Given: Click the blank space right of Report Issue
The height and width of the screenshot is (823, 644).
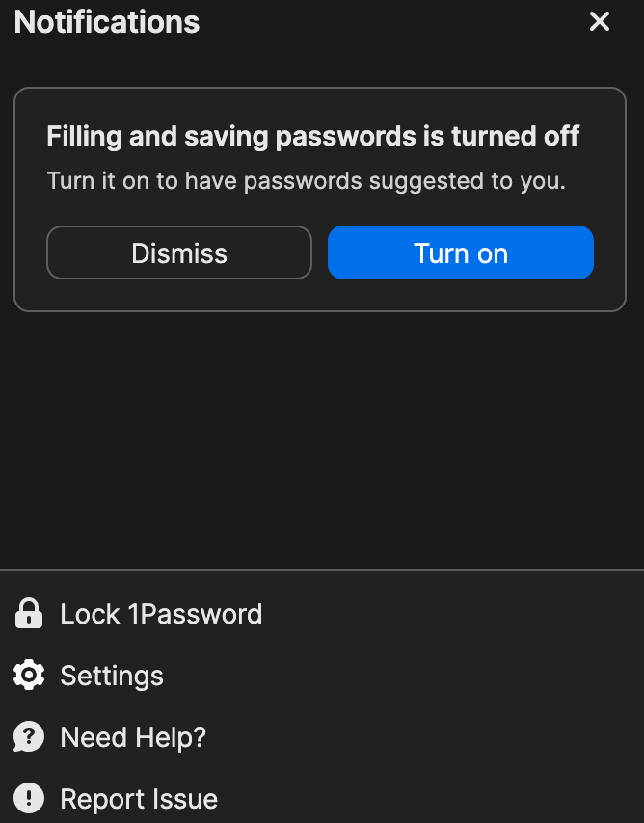Looking at the screenshot, I should (434, 799).
